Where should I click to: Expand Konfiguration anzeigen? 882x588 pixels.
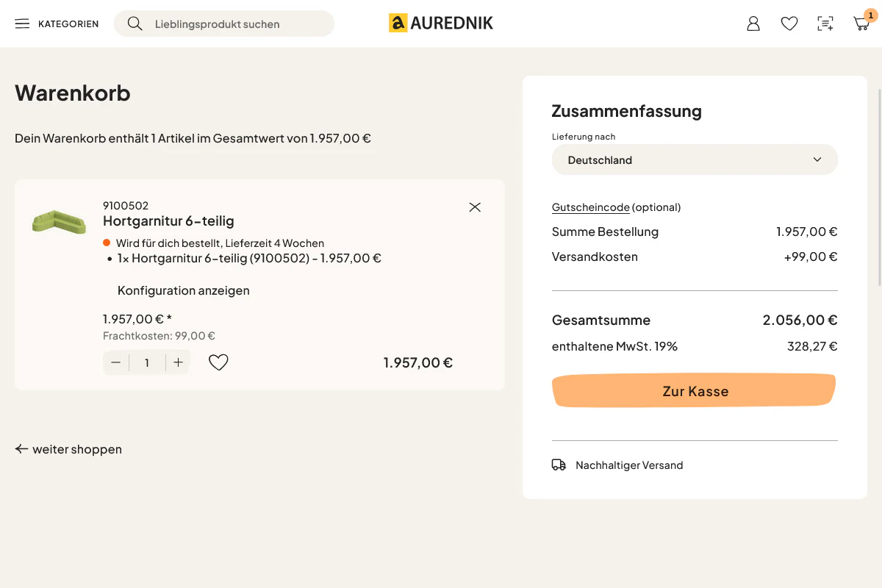tap(184, 290)
